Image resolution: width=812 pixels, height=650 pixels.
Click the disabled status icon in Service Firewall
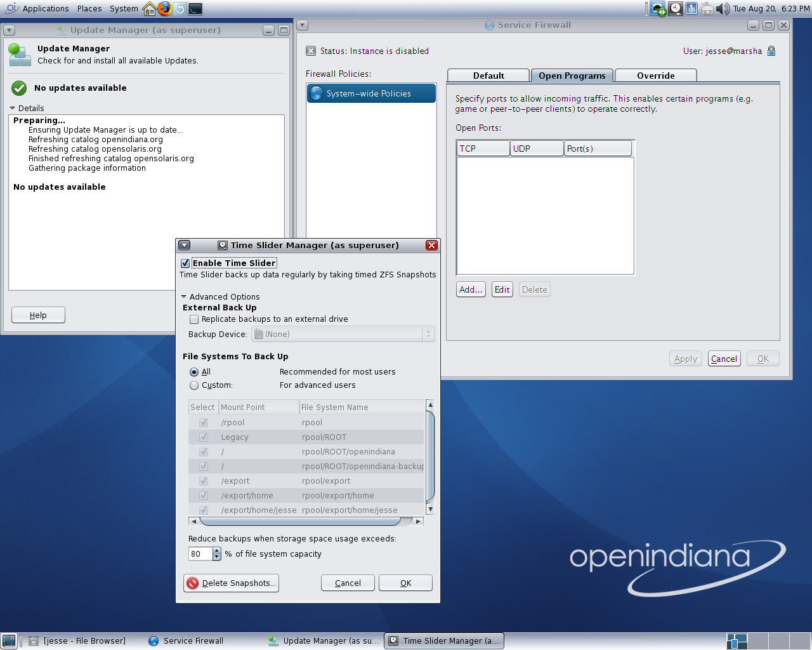(x=311, y=51)
